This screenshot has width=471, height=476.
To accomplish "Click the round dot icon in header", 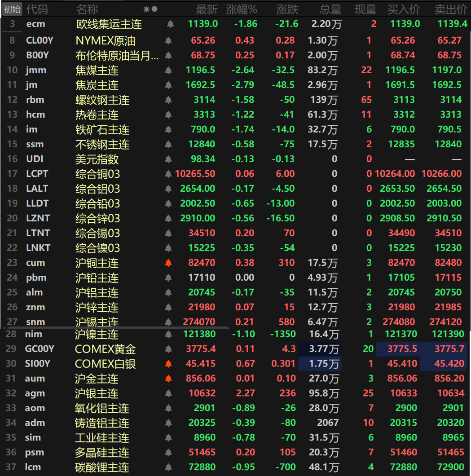I will [x=154, y=9].
